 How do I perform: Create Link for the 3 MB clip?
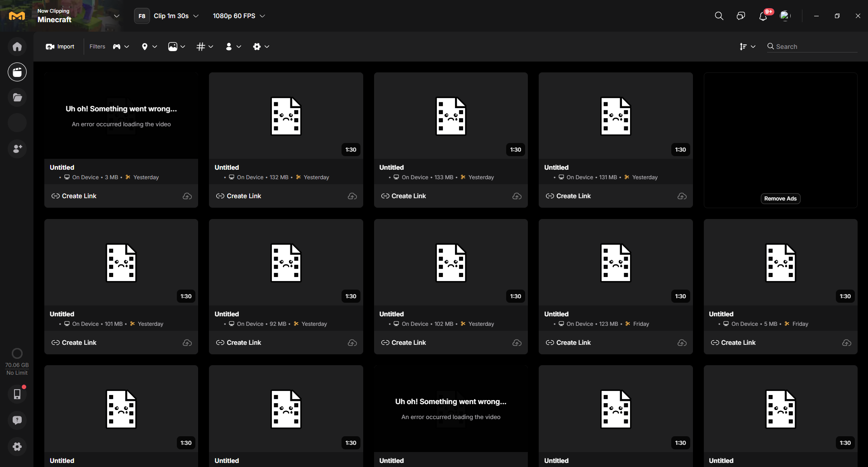click(x=74, y=196)
